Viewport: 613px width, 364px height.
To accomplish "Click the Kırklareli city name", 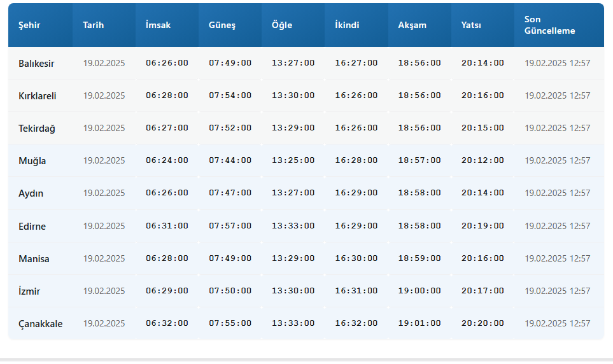I will coord(37,96).
